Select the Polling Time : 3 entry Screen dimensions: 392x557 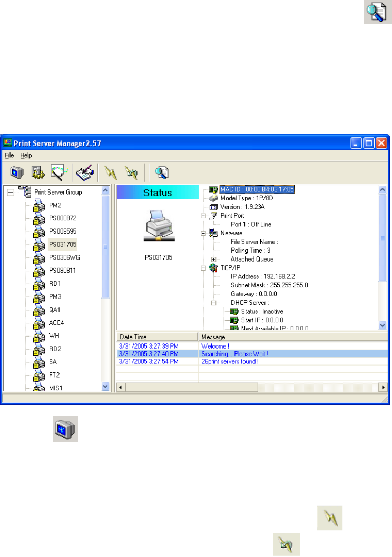[250, 251]
